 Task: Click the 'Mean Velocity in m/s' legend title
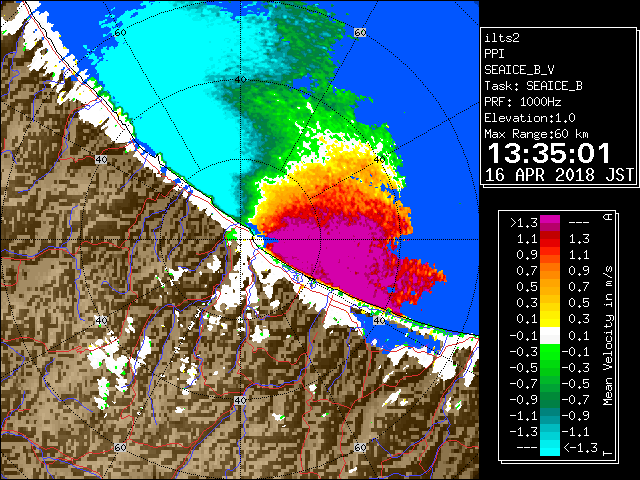[x=608, y=336]
